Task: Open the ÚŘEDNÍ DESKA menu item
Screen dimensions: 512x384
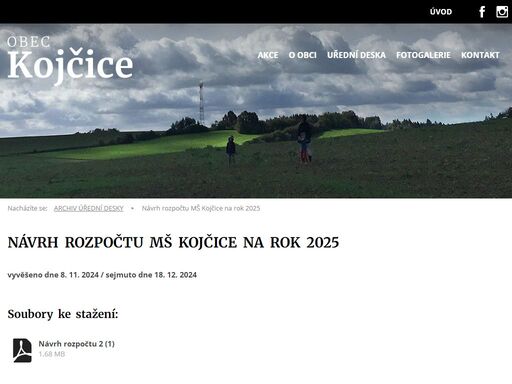Action: click(x=356, y=55)
